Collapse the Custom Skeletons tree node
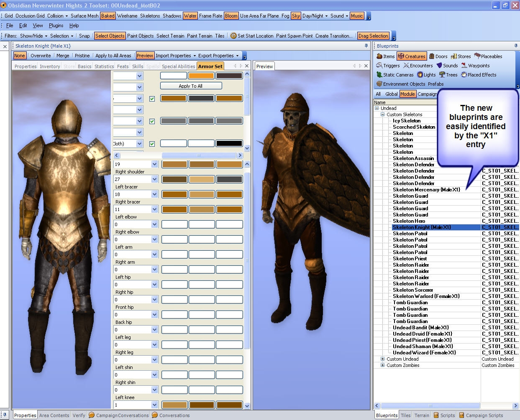The image size is (520, 420). pos(382,115)
